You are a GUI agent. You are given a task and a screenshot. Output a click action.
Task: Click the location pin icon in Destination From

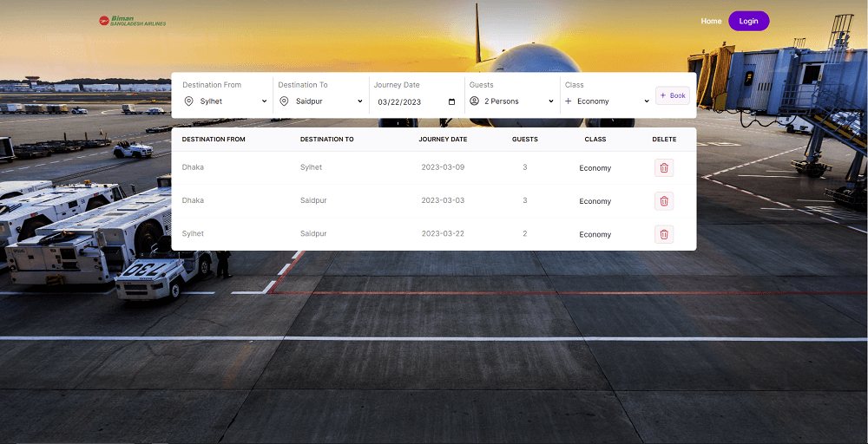(188, 101)
